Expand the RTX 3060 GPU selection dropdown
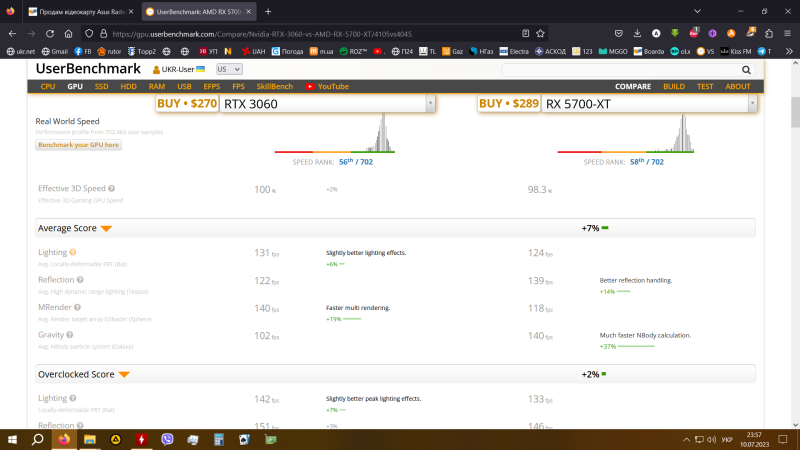This screenshot has height=450, width=800. tap(430, 103)
